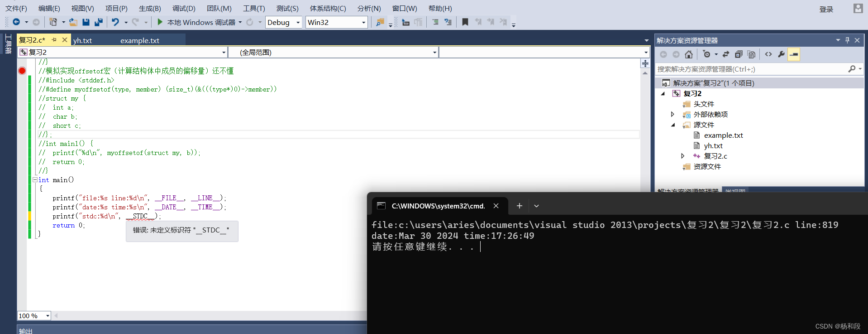The image size is (868, 334).
Task: Click the Open File folder icon
Action: [73, 22]
